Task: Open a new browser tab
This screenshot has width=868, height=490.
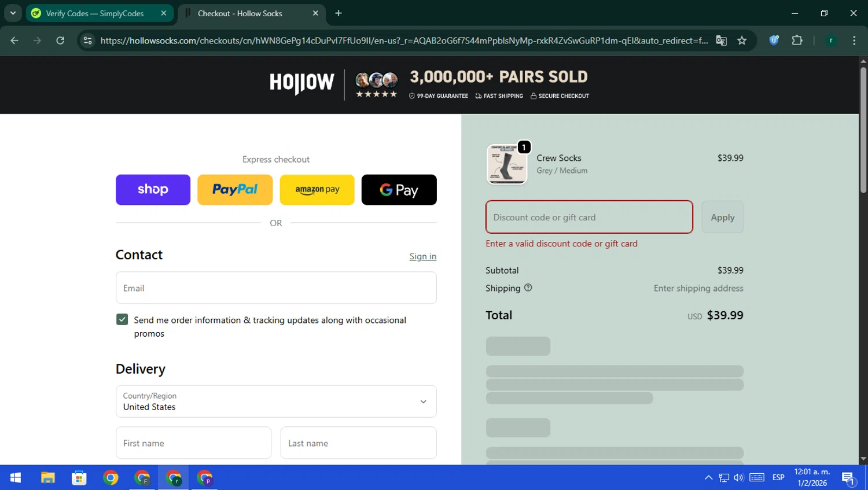Action: (339, 13)
